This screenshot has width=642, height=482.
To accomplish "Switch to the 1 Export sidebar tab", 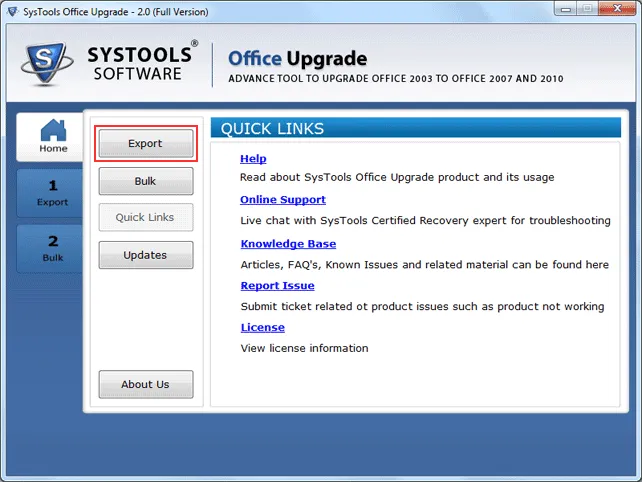I will tap(50, 193).
